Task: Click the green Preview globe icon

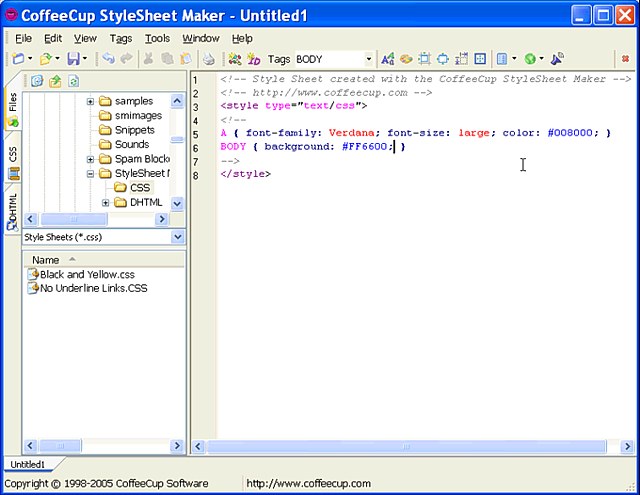Action: (x=530, y=59)
